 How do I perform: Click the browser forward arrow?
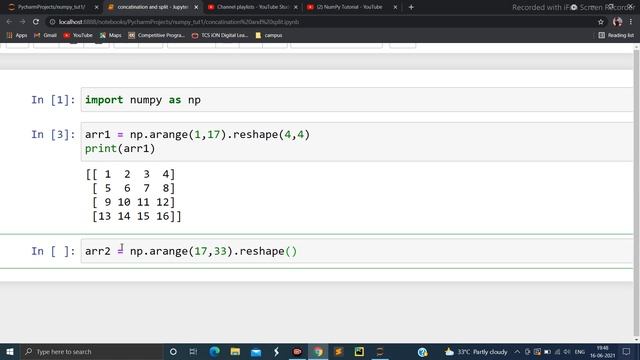(22, 22)
